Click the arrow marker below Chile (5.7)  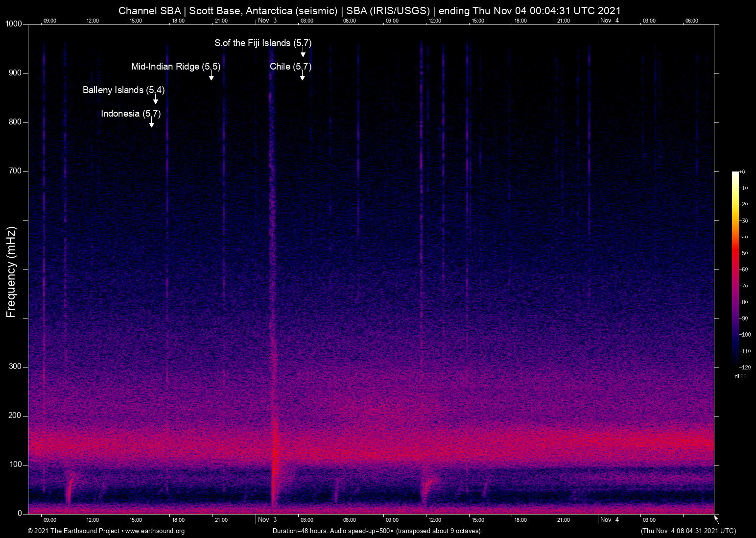pyautogui.click(x=302, y=76)
